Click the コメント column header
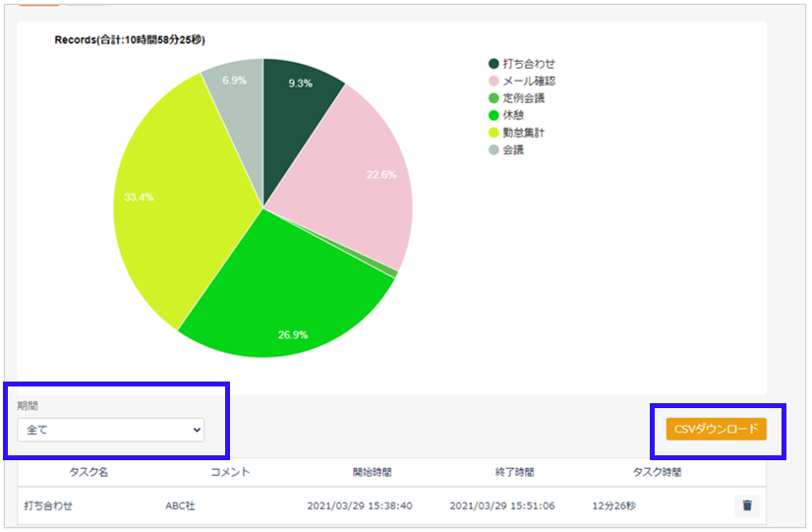812x532 pixels. pos(230,472)
